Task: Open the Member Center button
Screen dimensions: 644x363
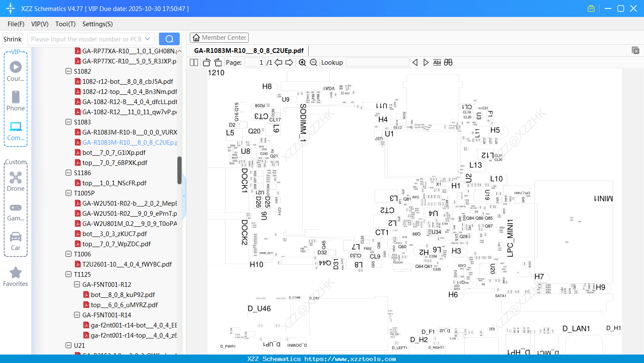Action: [219, 38]
